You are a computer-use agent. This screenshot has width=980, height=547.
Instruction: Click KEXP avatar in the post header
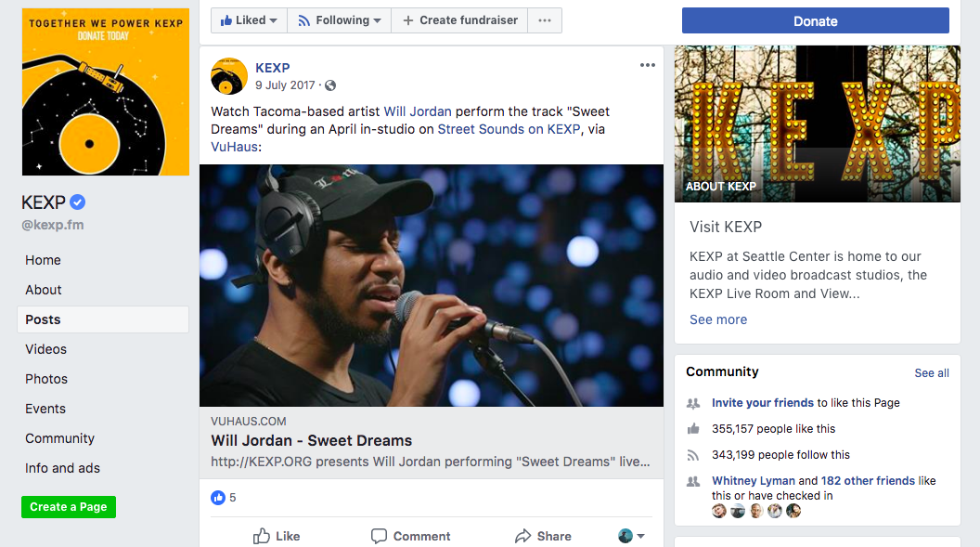228,76
